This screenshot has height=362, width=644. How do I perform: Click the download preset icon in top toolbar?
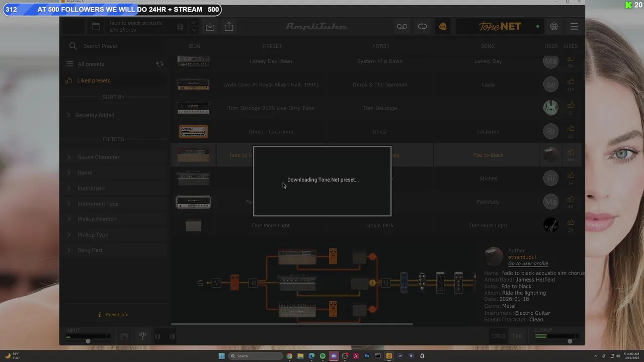[x=210, y=27]
